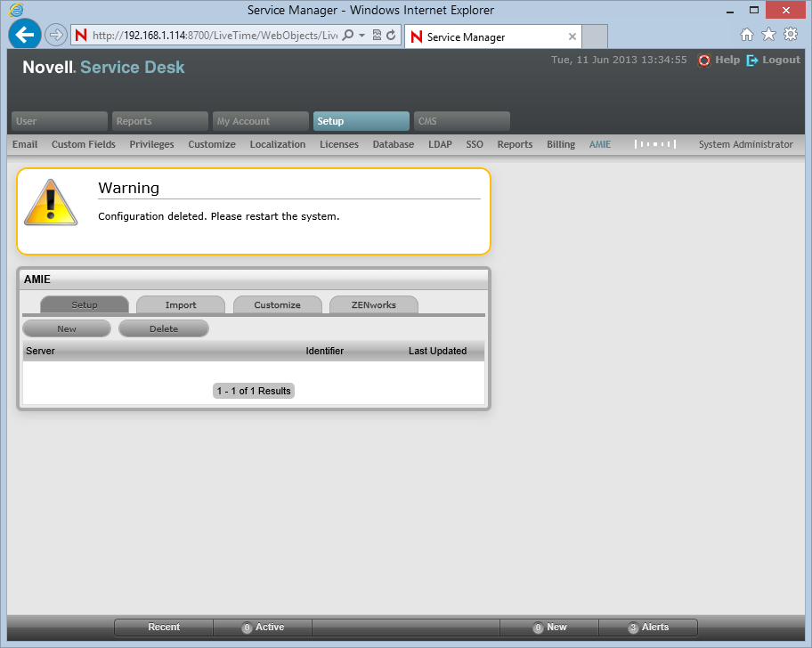This screenshot has height=648, width=812.
Task: Open the Licenses submenu
Action: pyautogui.click(x=339, y=144)
